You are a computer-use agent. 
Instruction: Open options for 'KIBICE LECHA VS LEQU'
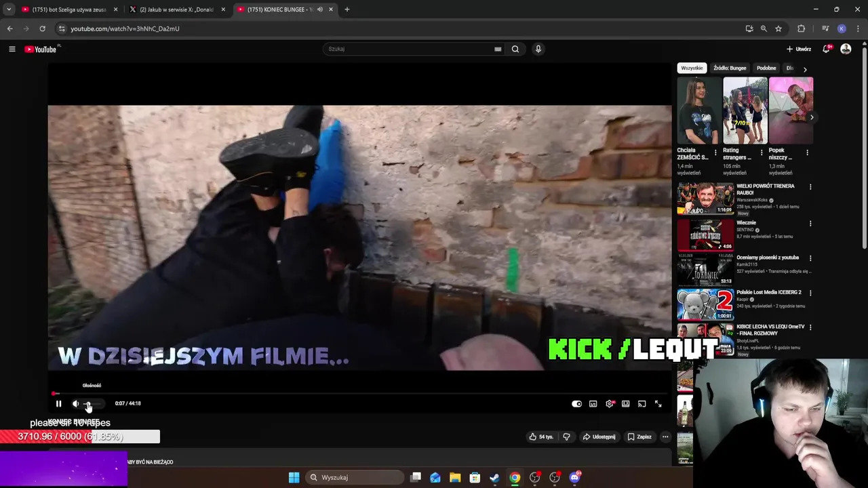[x=810, y=327]
